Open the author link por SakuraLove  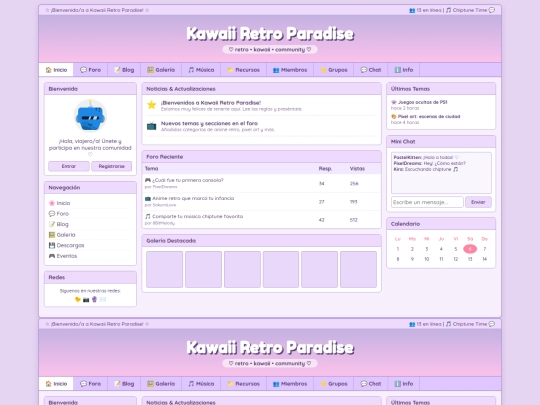[160, 205]
